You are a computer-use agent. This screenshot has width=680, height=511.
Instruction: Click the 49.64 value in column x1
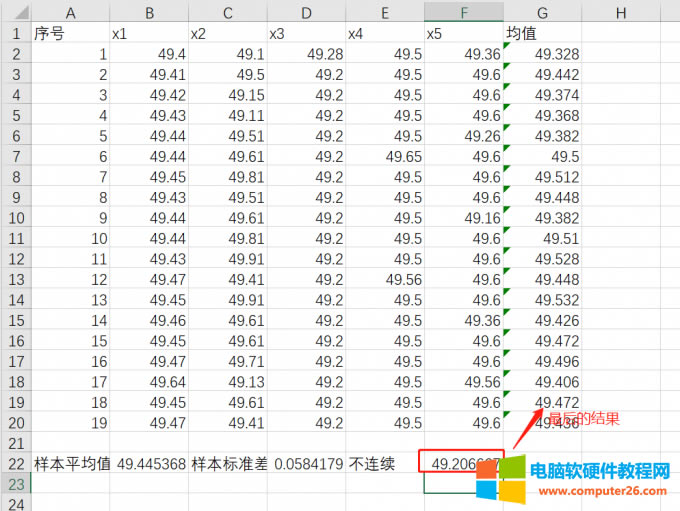(x=150, y=381)
